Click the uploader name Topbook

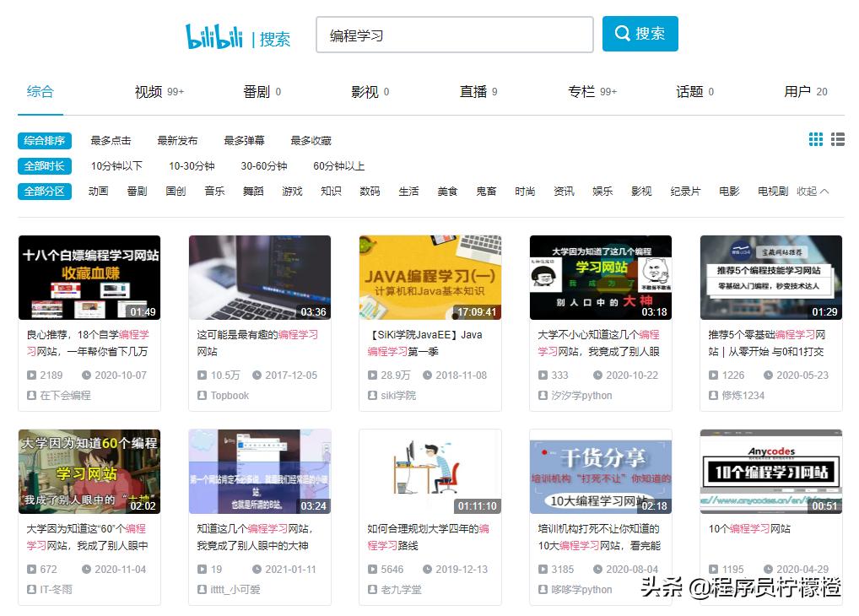pos(229,396)
